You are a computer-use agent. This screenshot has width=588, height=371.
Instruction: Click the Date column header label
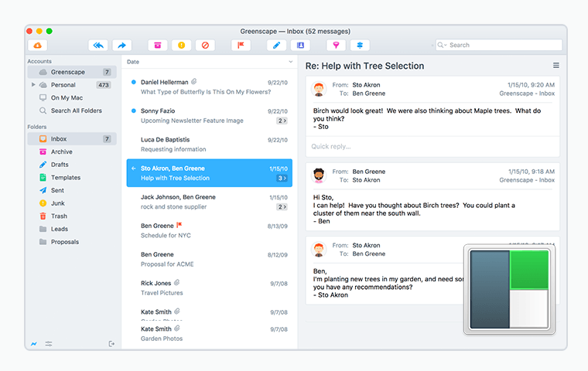(x=133, y=62)
